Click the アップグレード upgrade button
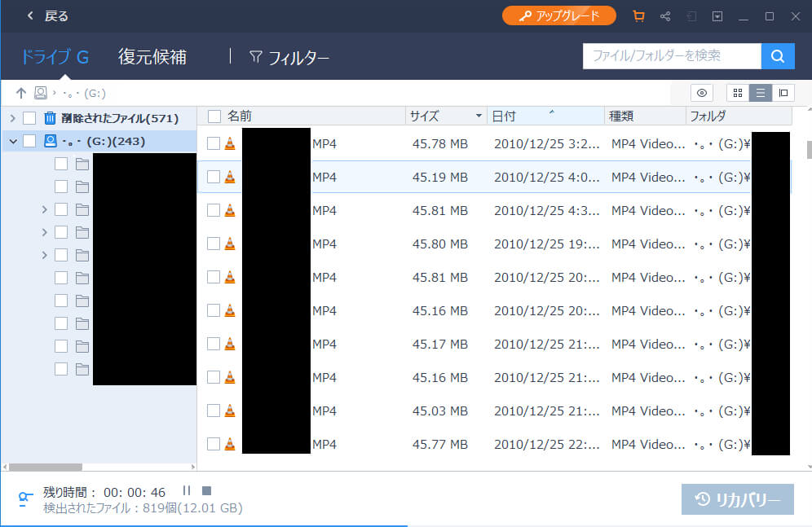This screenshot has width=812, height=527. click(559, 16)
